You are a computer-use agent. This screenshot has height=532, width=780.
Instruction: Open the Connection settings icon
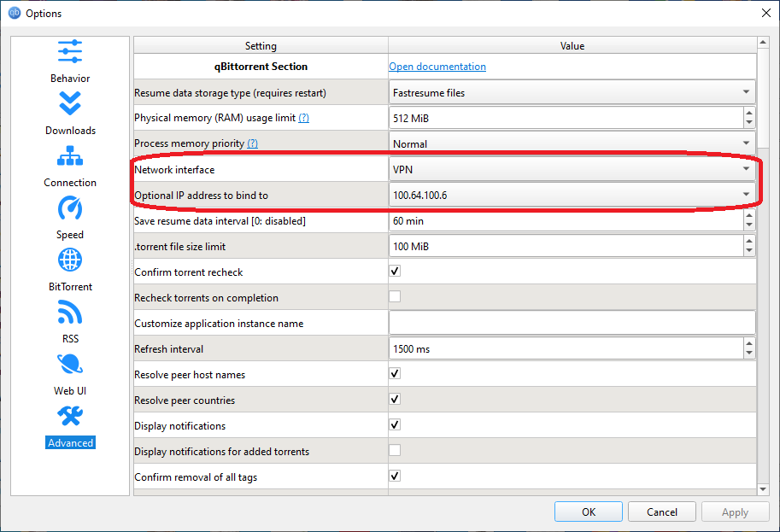[x=70, y=155]
